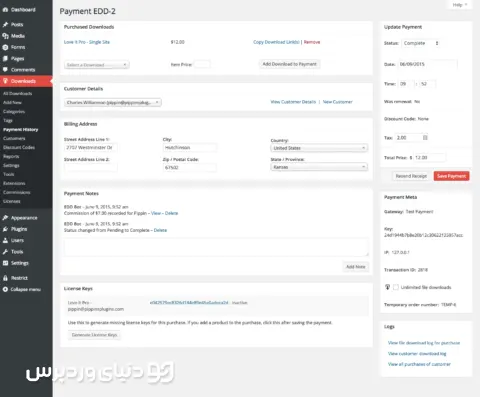Click the New Customer link

(337, 102)
